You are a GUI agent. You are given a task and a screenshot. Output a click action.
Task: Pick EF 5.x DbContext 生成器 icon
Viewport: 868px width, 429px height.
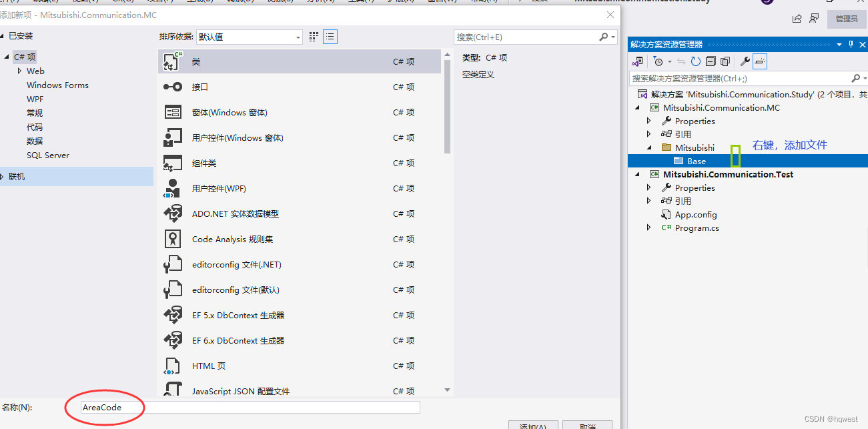(x=173, y=315)
